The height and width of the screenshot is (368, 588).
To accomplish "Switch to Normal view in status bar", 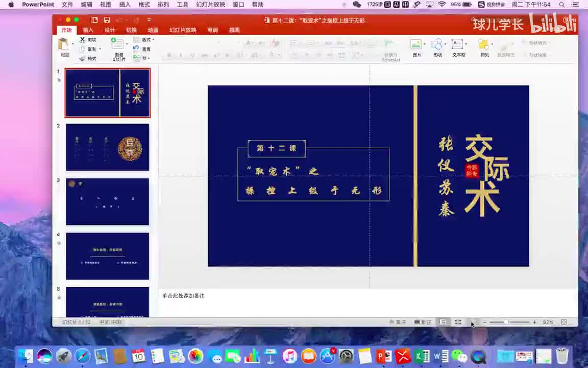I will pyautogui.click(x=443, y=322).
